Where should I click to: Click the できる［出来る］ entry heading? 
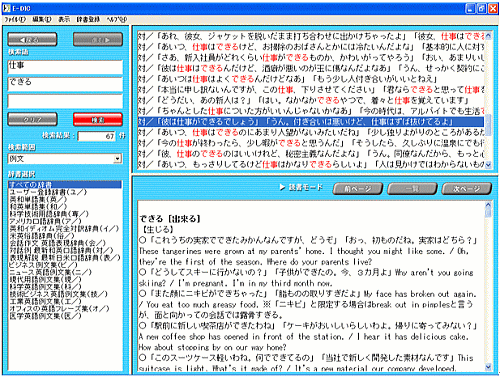(170, 219)
